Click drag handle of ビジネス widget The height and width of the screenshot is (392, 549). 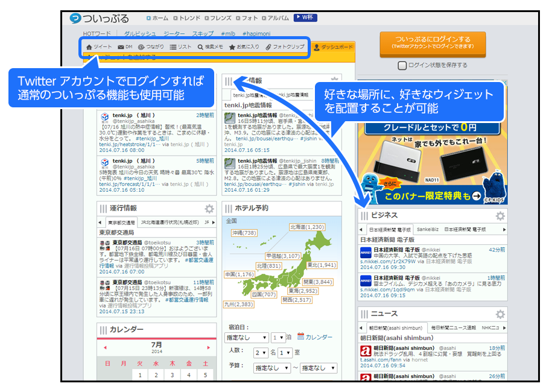[364, 216]
